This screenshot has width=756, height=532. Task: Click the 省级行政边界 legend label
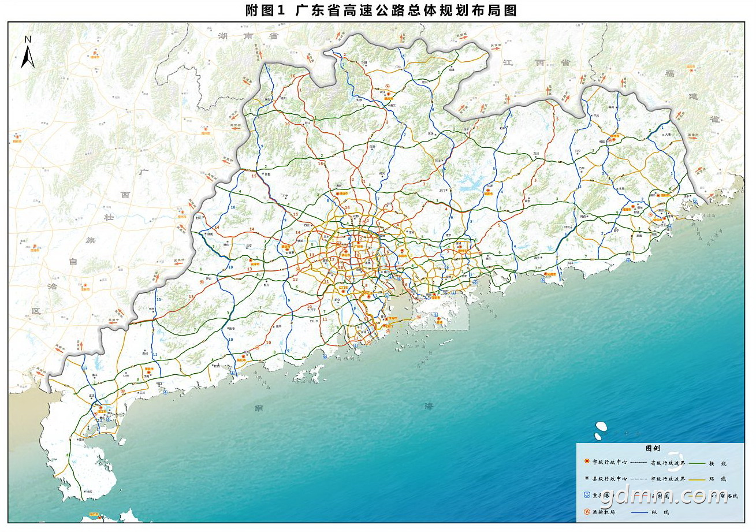pyautogui.click(x=668, y=463)
